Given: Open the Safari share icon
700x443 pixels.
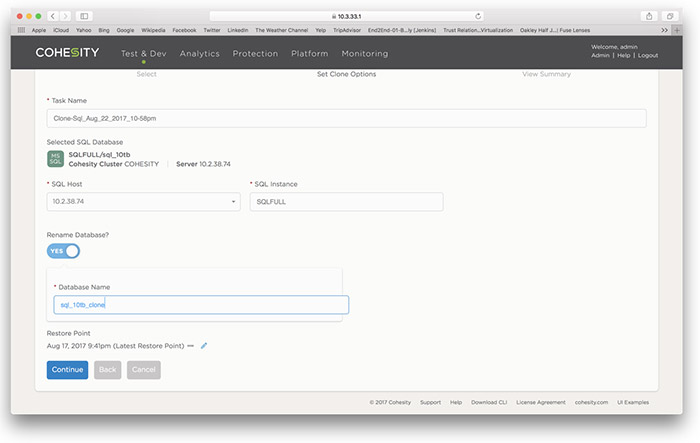Looking at the screenshot, I should [649, 16].
